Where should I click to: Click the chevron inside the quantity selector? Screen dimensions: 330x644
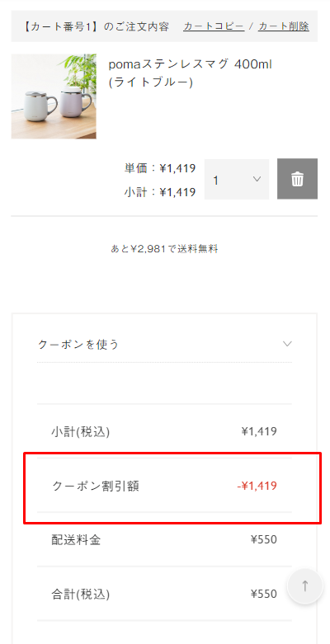tap(257, 179)
